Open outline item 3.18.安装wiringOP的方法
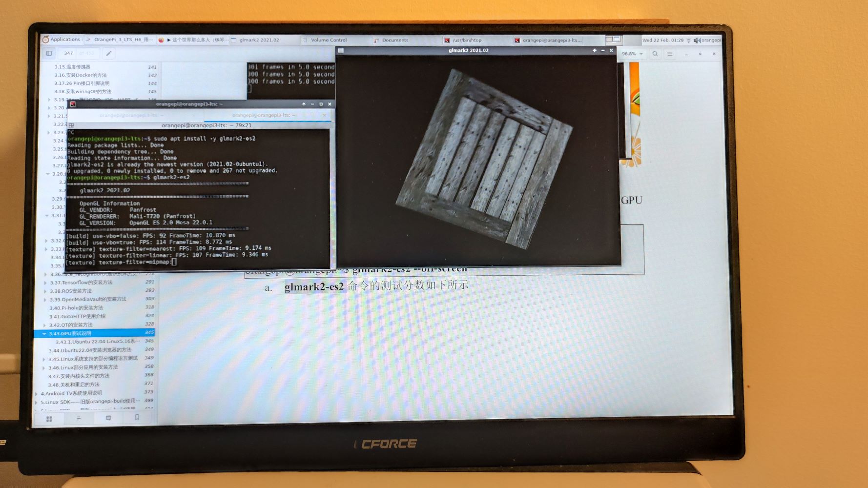Viewport: 868px width, 488px height. pyautogui.click(x=83, y=92)
